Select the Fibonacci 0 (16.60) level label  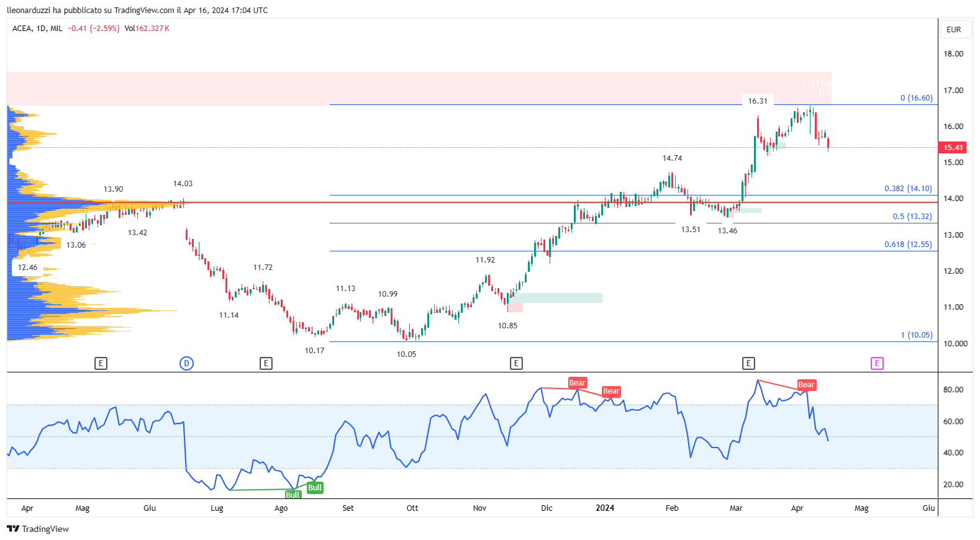[x=916, y=98]
